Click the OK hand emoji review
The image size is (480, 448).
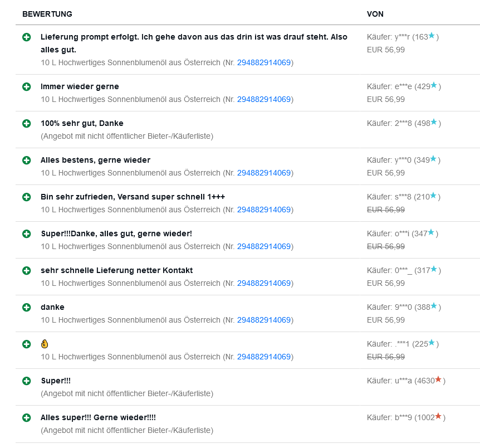(45, 344)
